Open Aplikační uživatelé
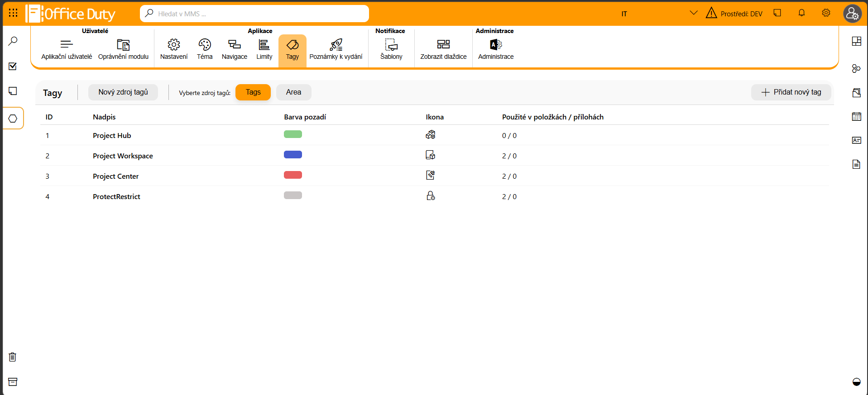This screenshot has width=868, height=395. (x=67, y=49)
